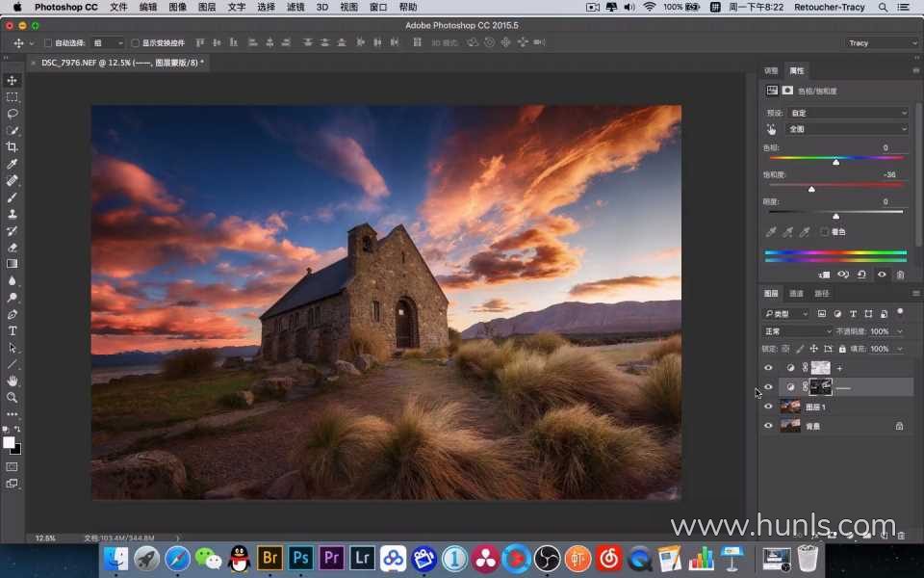Select the Path Selection tool
The height and width of the screenshot is (578, 924).
coord(12,348)
